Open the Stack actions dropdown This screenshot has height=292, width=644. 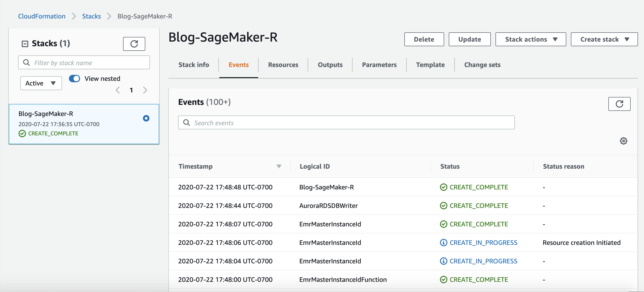point(530,40)
